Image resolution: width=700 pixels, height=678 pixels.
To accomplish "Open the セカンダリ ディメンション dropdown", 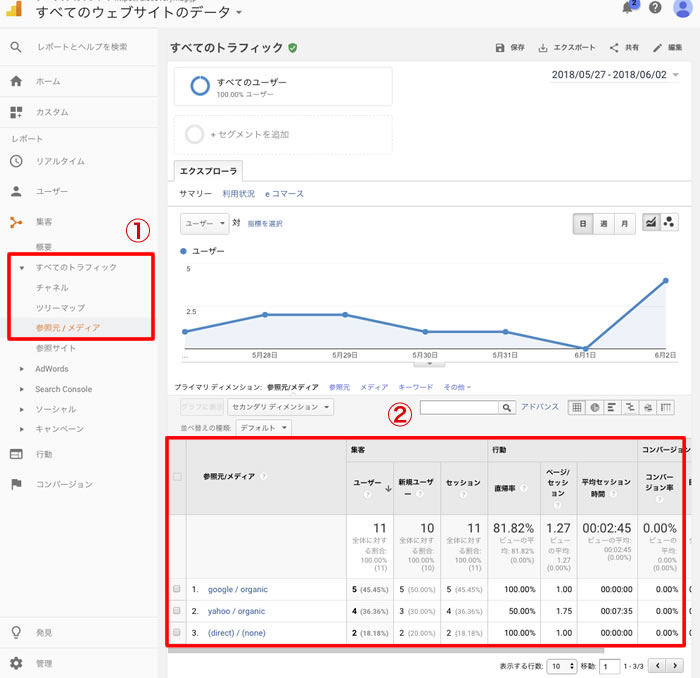I will [280, 407].
